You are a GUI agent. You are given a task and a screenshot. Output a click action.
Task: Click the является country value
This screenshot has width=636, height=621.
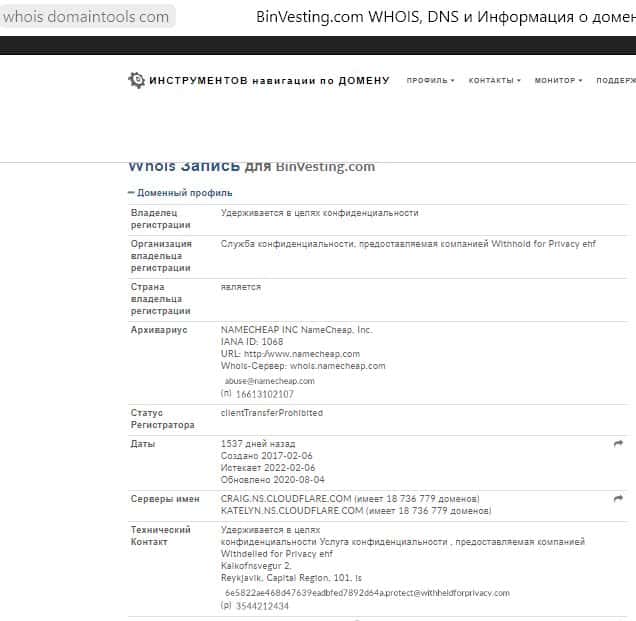coord(241,287)
